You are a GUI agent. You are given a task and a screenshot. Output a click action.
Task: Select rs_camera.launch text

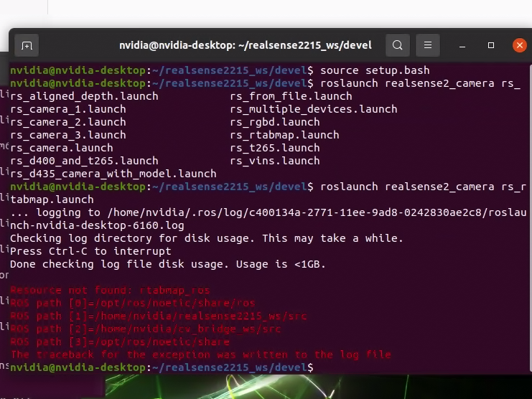(x=62, y=148)
